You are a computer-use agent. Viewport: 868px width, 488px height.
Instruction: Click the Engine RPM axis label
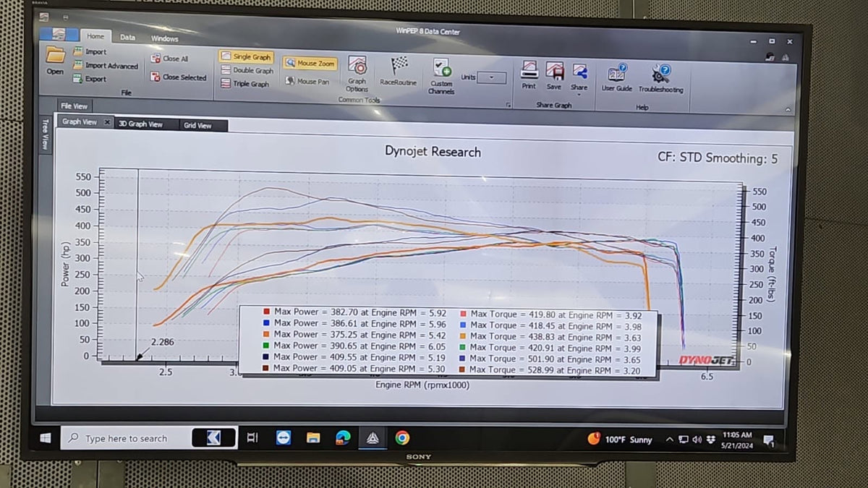pyautogui.click(x=422, y=385)
